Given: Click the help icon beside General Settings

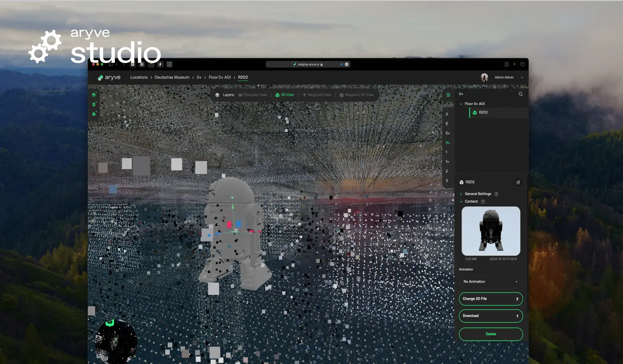Looking at the screenshot, I should (x=496, y=194).
